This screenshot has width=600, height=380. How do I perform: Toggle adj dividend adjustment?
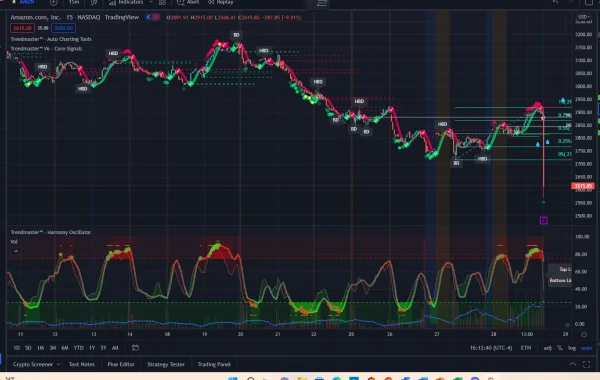[x=548, y=348]
